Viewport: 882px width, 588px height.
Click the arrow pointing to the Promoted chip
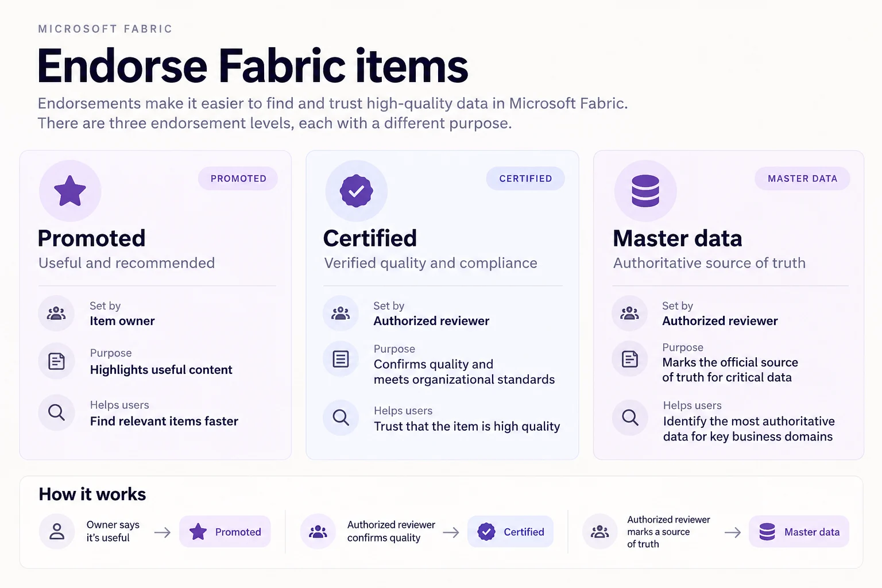coord(163,532)
